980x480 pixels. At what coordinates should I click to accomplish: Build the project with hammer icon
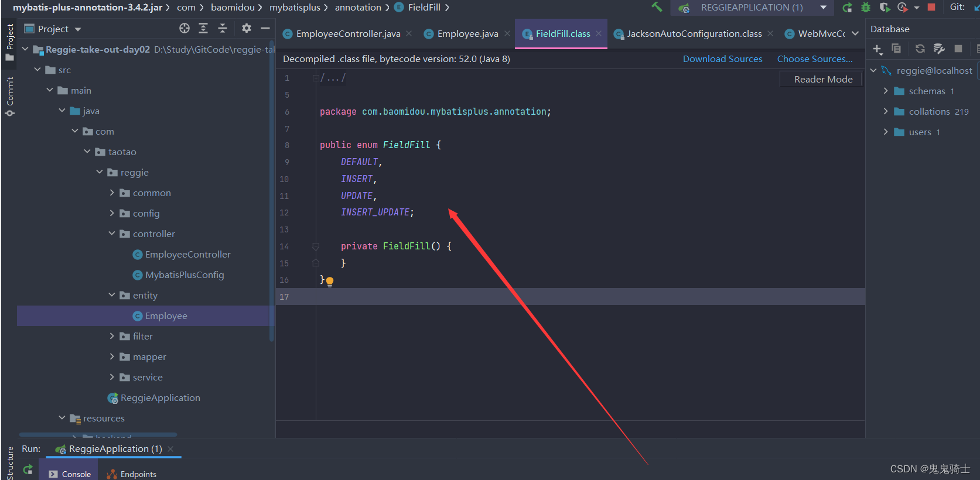(x=657, y=7)
